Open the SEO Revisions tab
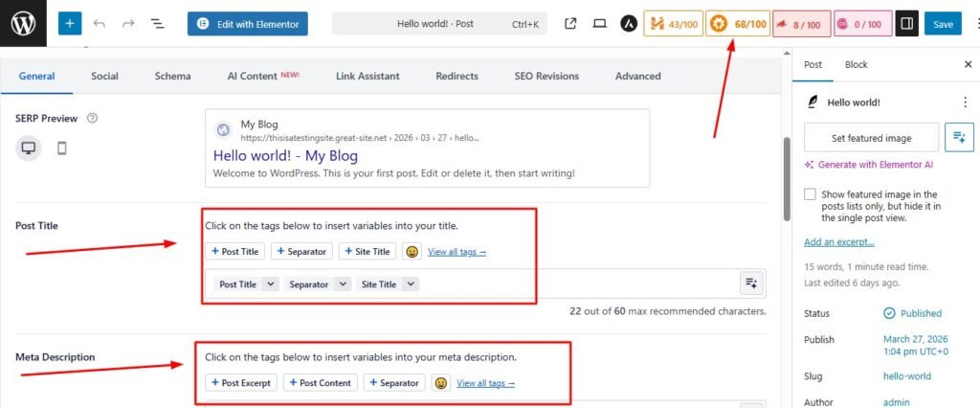The image size is (980, 408). point(546,77)
